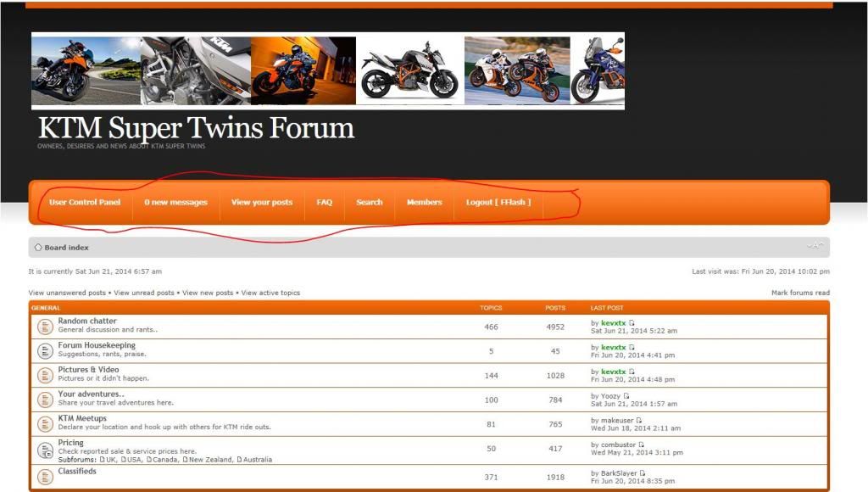Go to the Board index link
Viewport: 868px width, 492px height.
[x=66, y=248]
